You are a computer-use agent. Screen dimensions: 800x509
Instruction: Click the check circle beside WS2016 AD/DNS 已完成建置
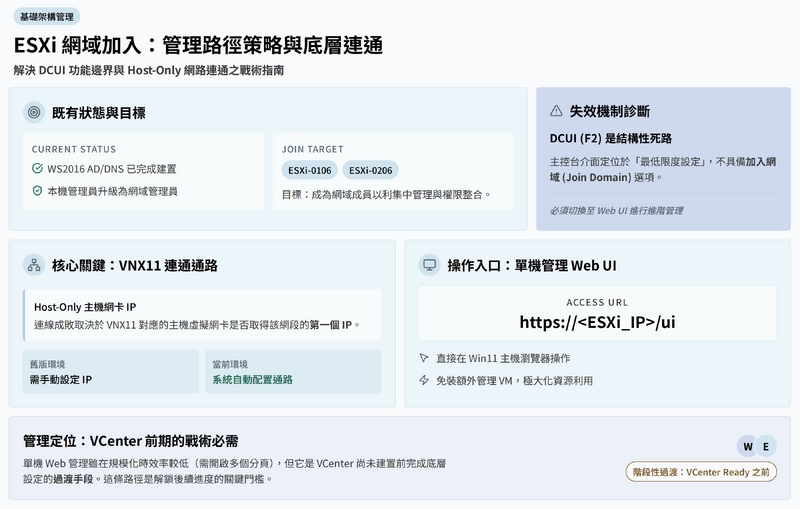[x=37, y=168]
